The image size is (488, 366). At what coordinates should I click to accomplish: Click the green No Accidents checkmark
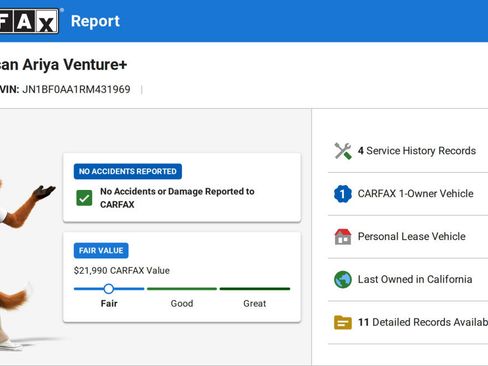pyautogui.click(x=84, y=198)
